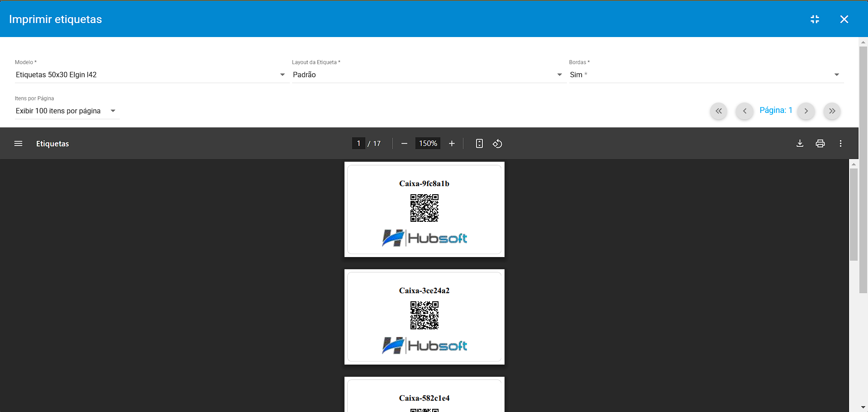Open the Bordas dropdown
The height and width of the screenshot is (412, 868).
coord(705,75)
